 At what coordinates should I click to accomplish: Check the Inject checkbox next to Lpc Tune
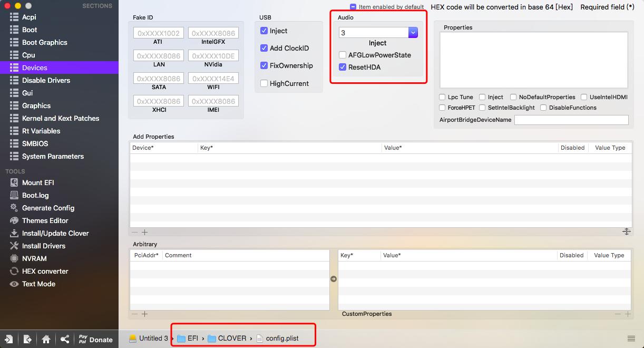(x=482, y=97)
